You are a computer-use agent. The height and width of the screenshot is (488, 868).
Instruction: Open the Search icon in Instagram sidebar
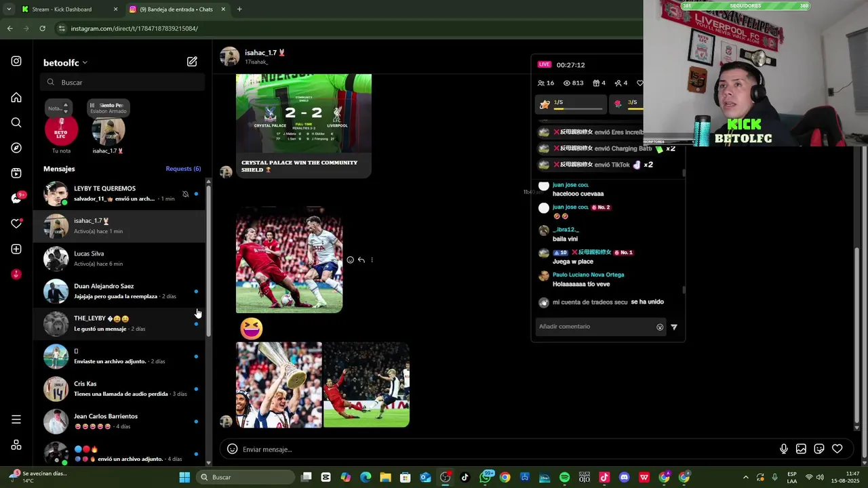(16, 123)
